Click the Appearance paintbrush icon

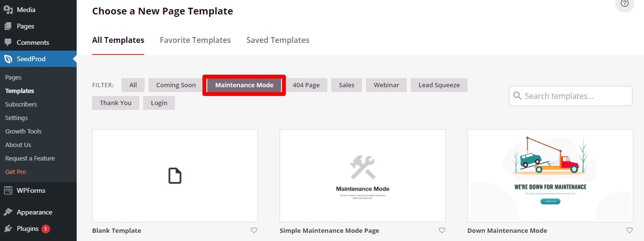8,212
